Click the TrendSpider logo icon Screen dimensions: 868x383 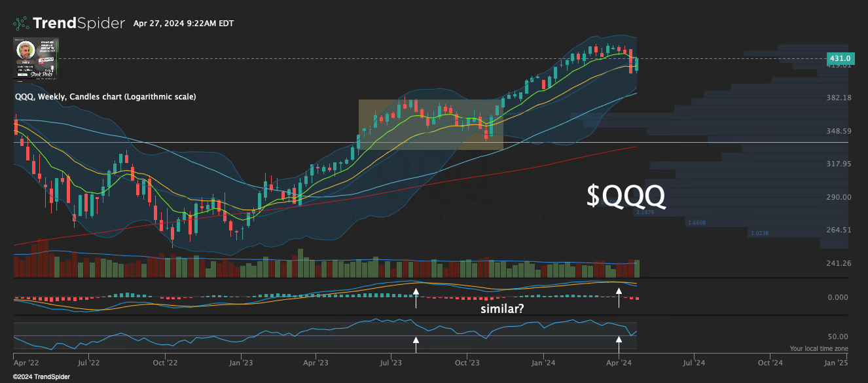21,24
